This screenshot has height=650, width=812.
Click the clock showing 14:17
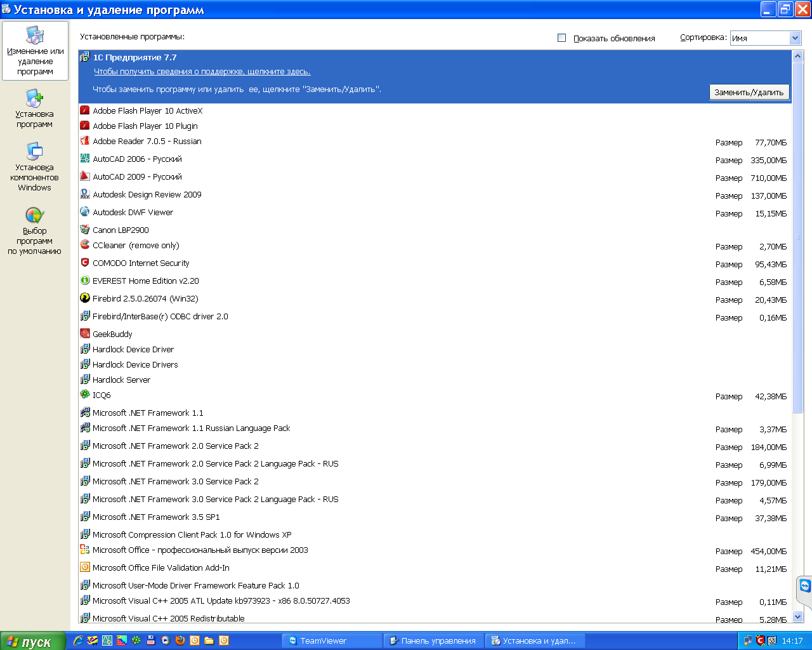pos(792,641)
